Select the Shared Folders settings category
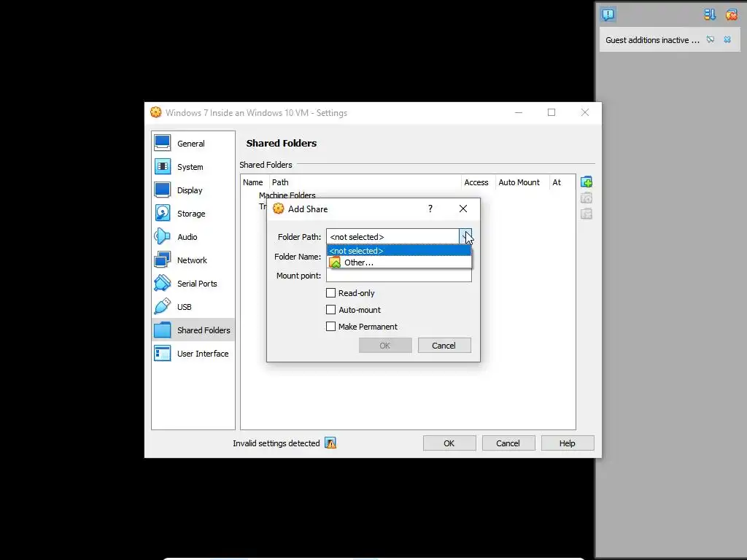 point(193,330)
